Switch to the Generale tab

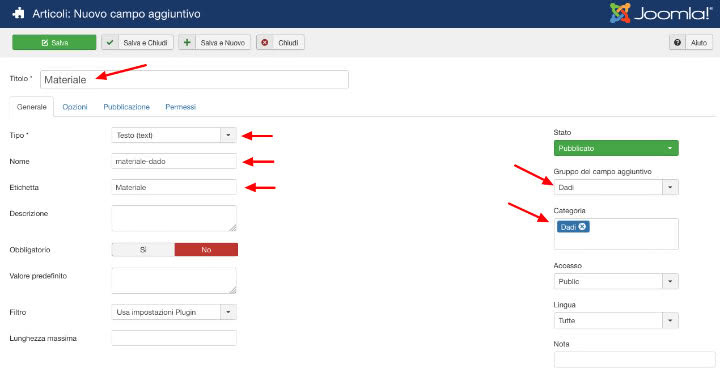tap(32, 107)
